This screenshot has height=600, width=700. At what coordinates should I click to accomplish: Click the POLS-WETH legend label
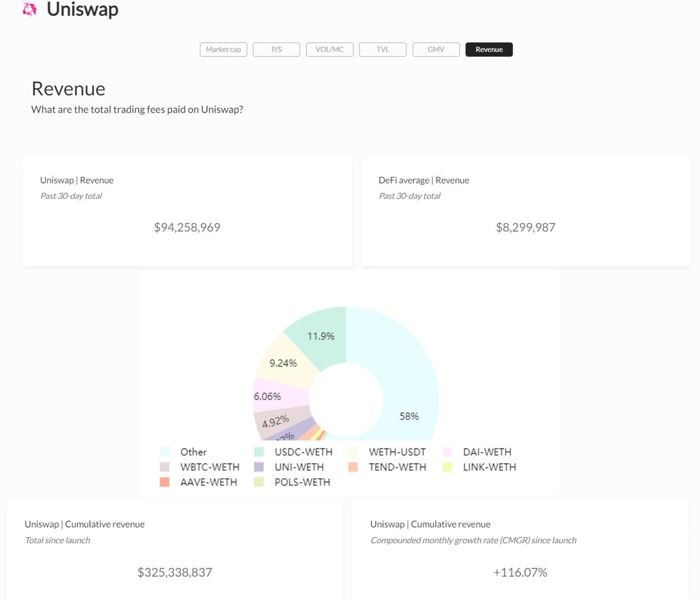coord(302,482)
